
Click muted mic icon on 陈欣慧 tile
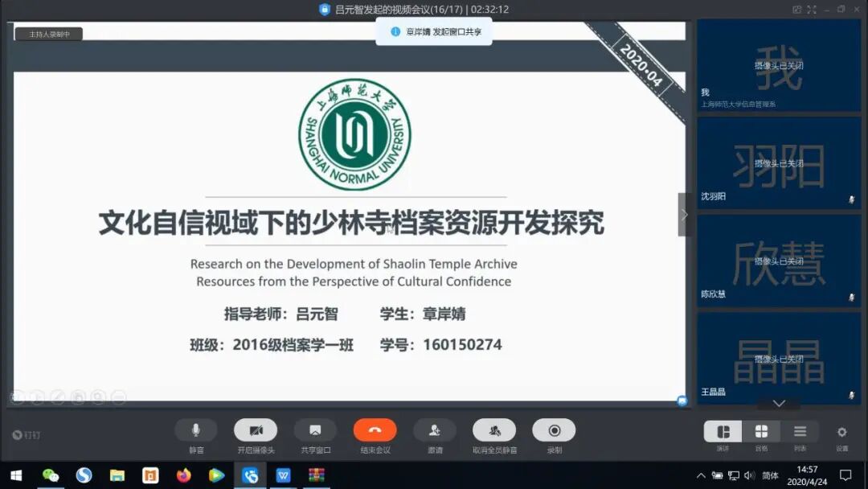point(851,298)
